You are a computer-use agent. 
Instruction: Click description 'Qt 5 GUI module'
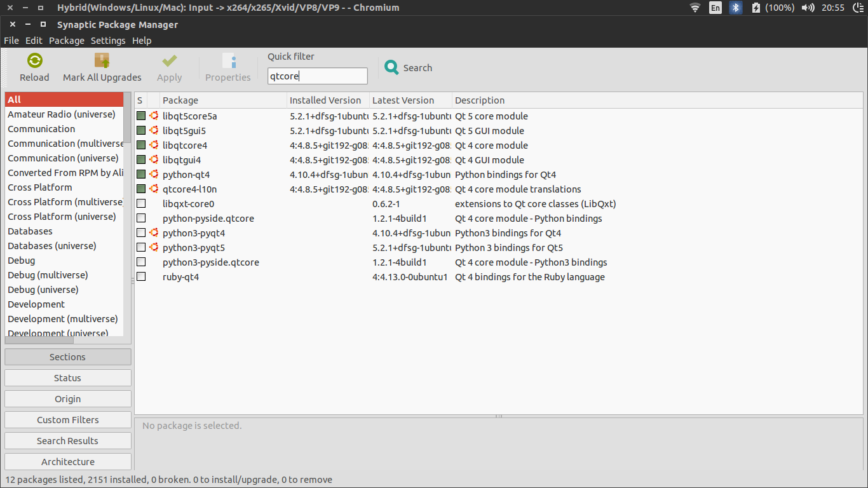pos(489,131)
